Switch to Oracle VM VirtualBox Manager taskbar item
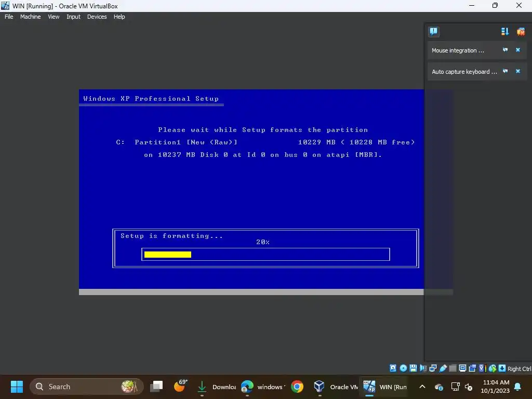The width and height of the screenshot is (532, 399). click(x=335, y=387)
